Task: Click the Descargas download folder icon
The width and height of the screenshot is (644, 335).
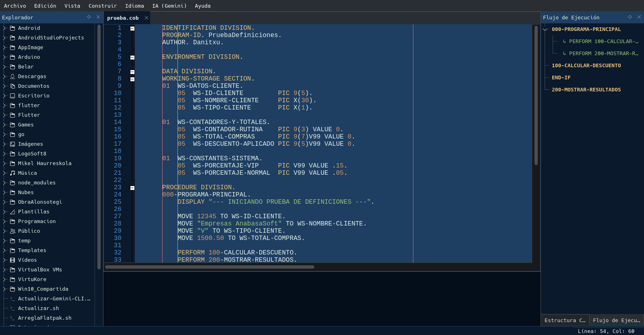Action: pyautogui.click(x=12, y=77)
